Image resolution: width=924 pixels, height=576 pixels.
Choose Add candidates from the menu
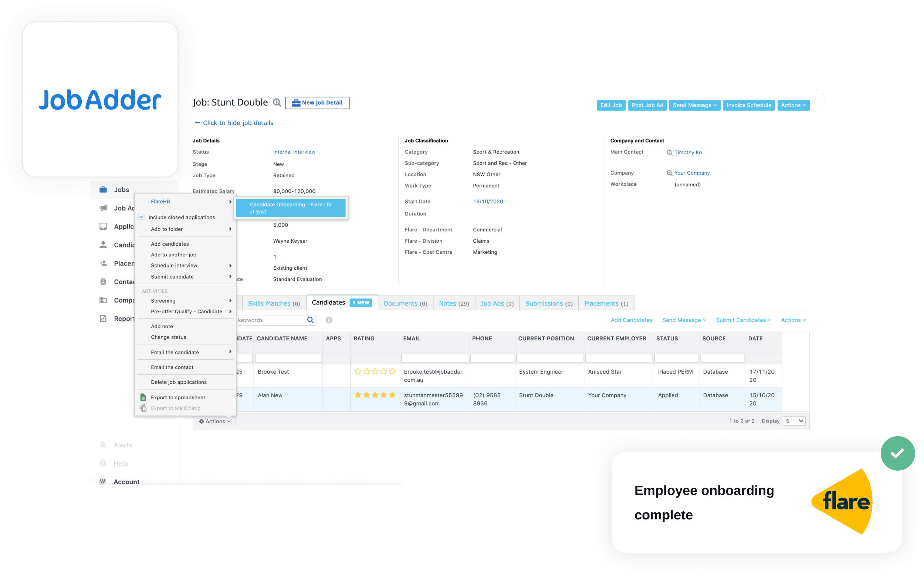click(170, 244)
